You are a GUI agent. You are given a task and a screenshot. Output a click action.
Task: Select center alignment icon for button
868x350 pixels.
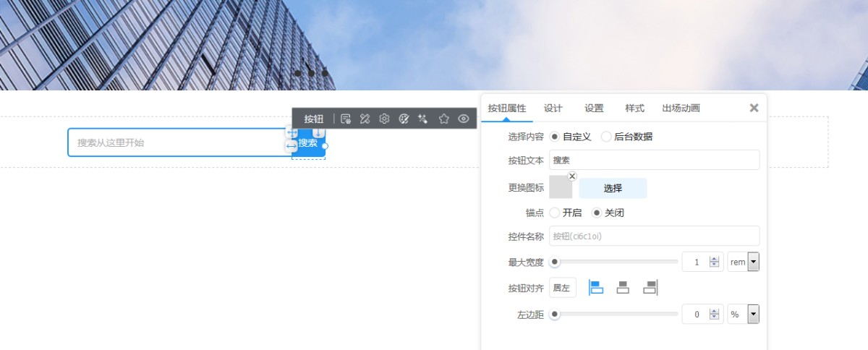point(623,288)
